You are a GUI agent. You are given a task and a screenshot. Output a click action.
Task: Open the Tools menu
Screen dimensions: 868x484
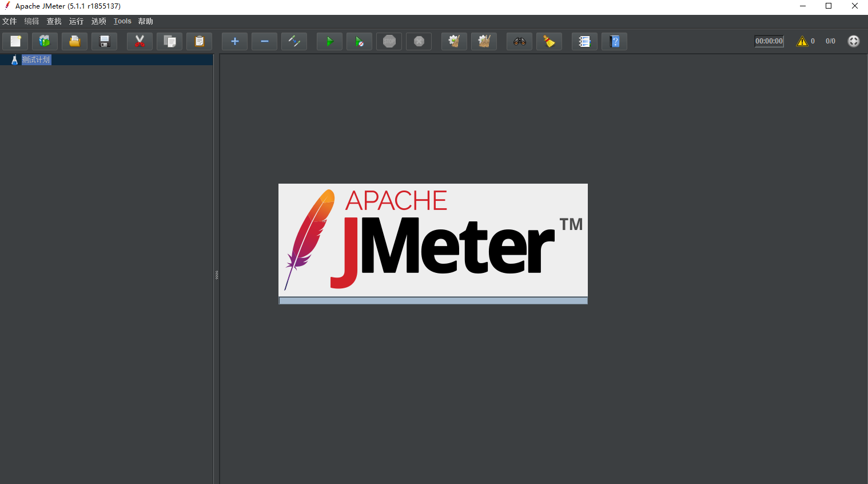coord(122,21)
